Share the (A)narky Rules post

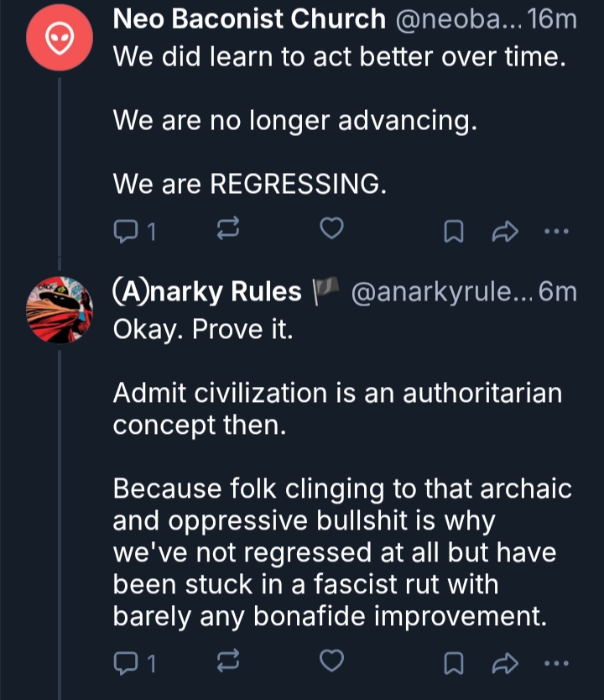[506, 663]
